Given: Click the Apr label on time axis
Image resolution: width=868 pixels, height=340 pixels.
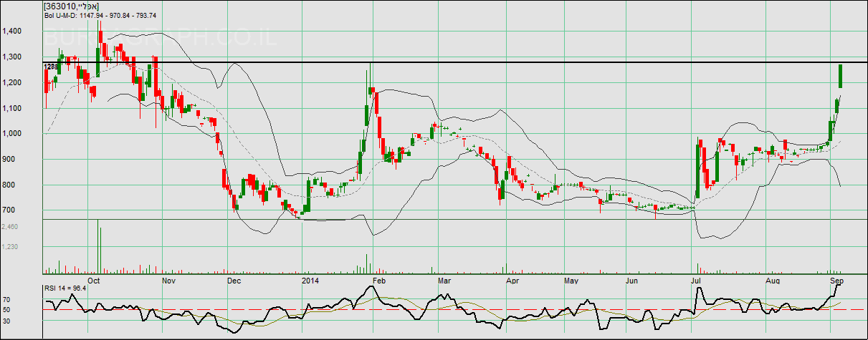Looking at the screenshot, I should pos(512,281).
